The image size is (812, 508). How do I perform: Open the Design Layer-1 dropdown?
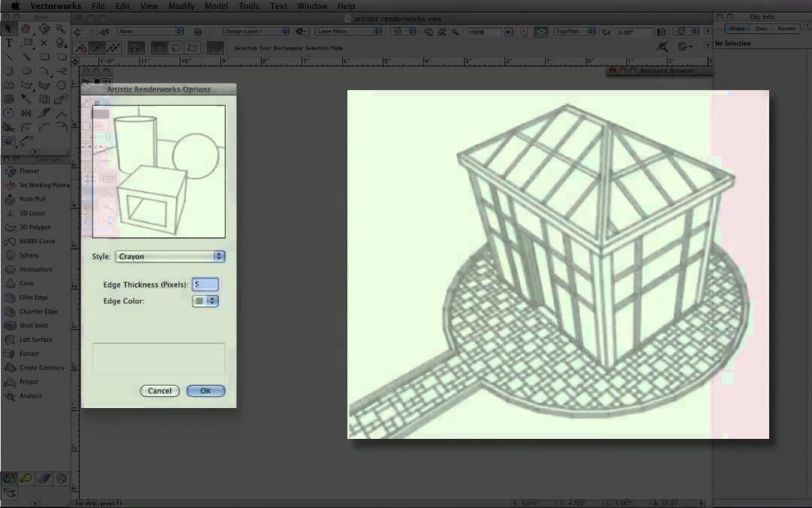coord(256,32)
